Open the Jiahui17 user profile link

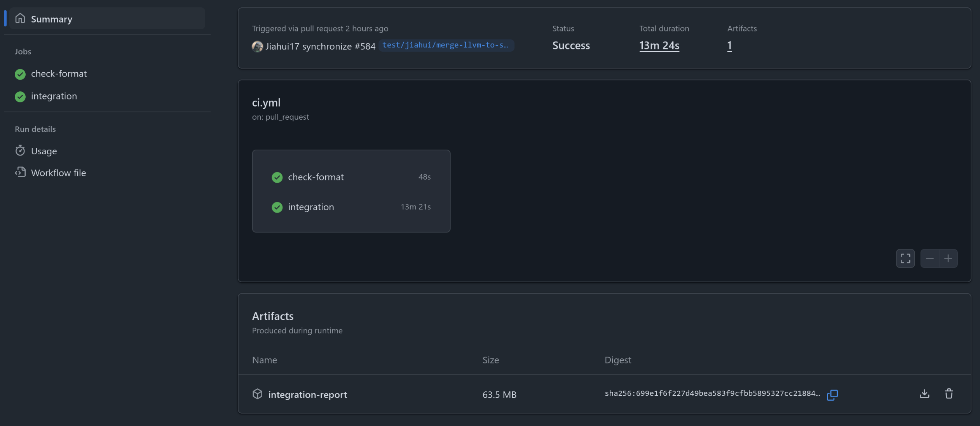coord(282,46)
